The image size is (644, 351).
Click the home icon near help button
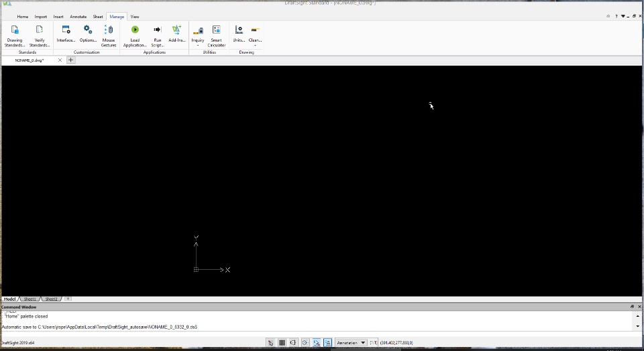pos(608,16)
